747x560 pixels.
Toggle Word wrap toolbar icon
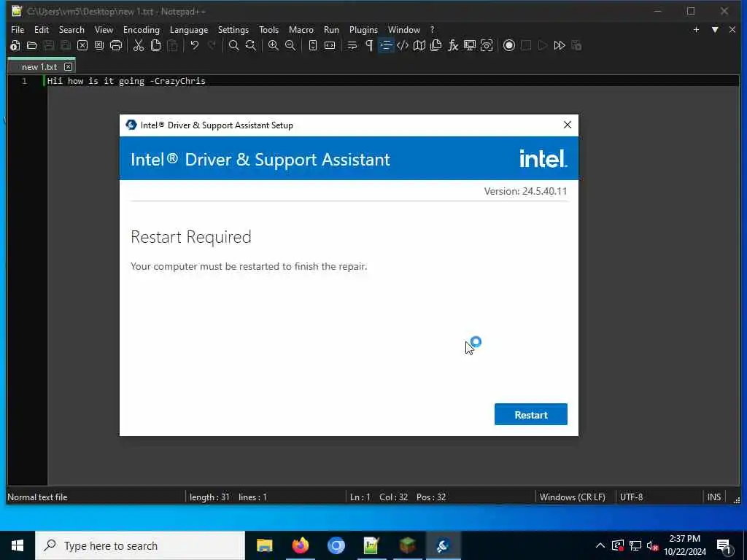pyautogui.click(x=352, y=46)
